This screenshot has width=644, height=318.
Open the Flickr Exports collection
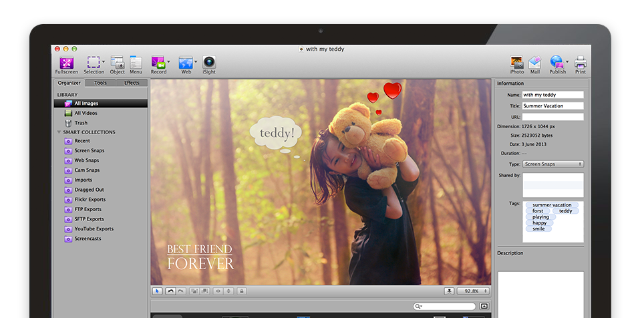click(89, 200)
